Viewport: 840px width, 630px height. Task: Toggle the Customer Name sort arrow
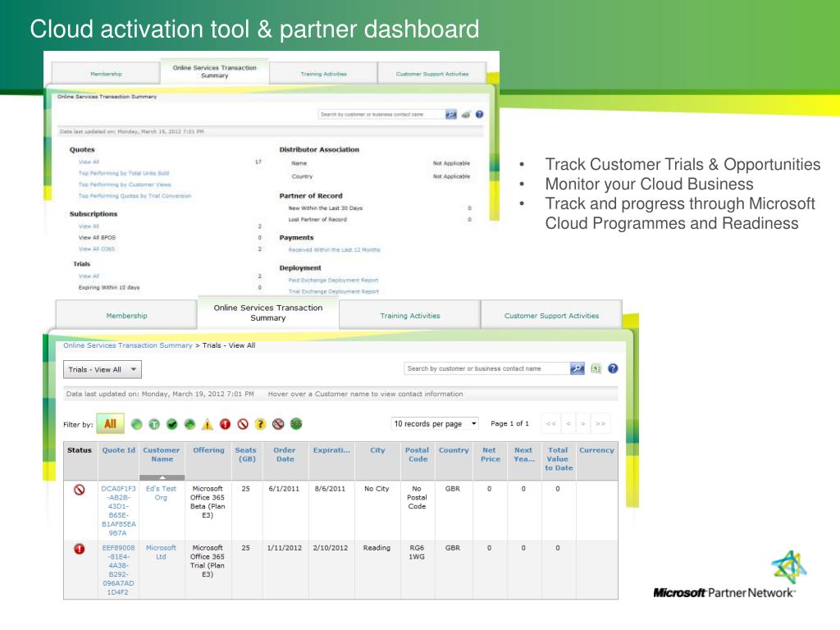(162, 477)
